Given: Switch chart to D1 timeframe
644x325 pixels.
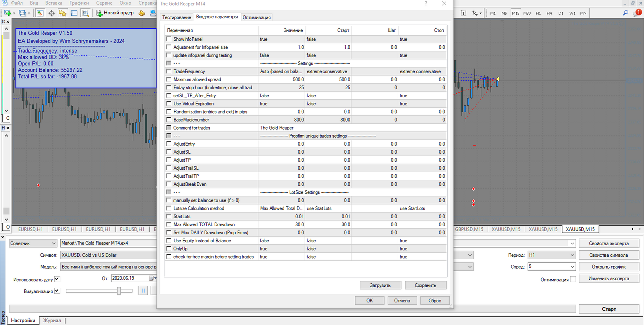Looking at the screenshot, I should click(561, 13).
